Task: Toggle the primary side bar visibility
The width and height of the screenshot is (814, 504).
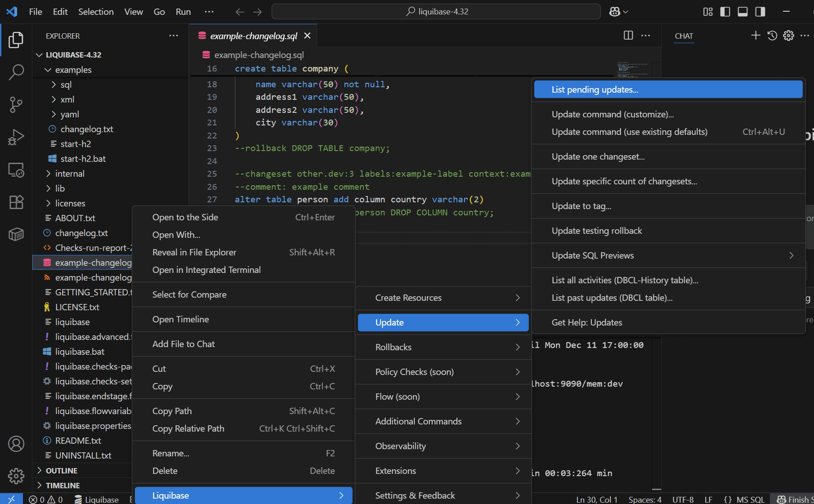Action: pyautogui.click(x=725, y=12)
